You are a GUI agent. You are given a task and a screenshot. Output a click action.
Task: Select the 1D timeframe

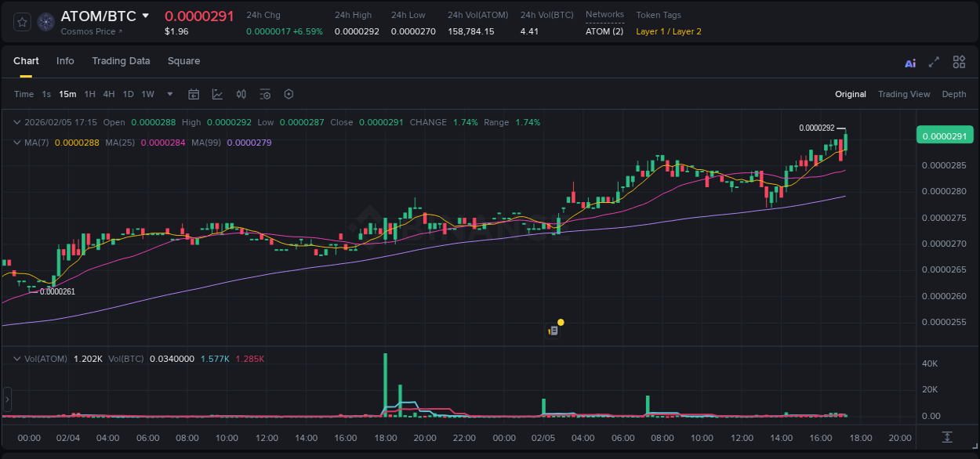point(128,94)
